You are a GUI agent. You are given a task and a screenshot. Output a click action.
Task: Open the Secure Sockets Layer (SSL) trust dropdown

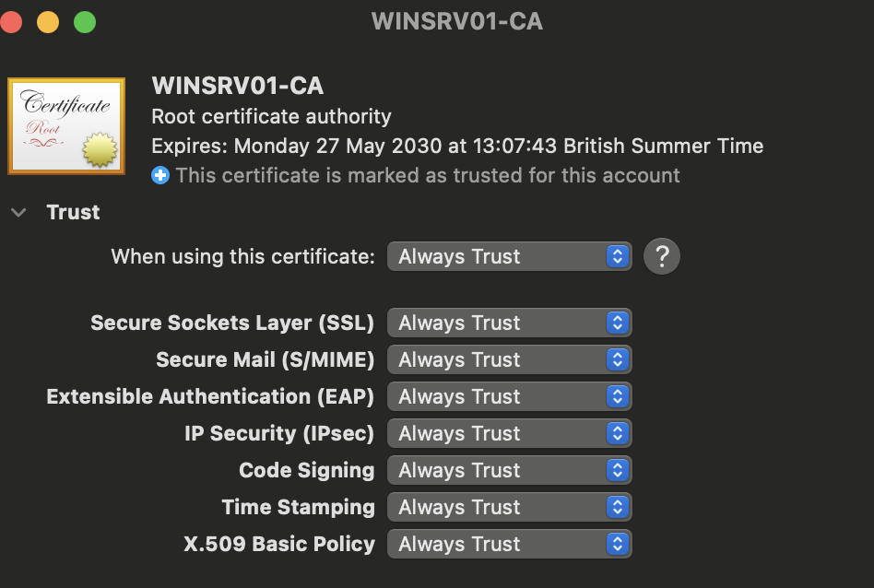coord(510,323)
